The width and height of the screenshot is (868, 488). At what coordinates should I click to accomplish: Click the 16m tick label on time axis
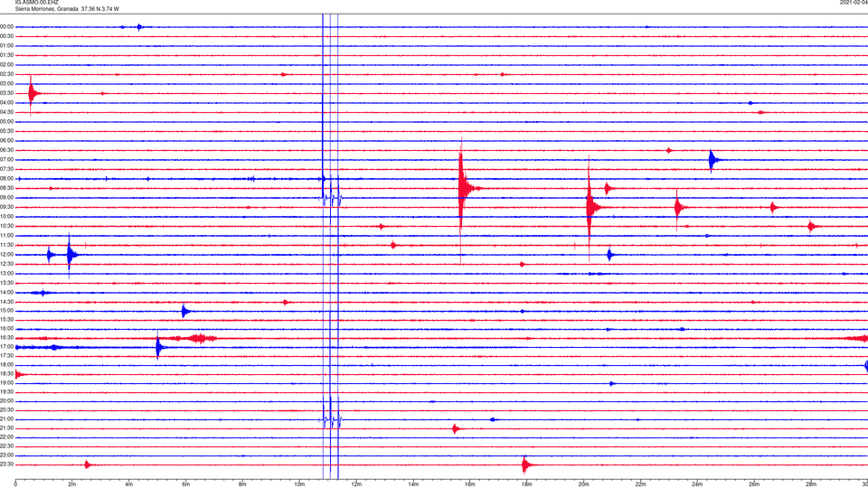(x=470, y=484)
